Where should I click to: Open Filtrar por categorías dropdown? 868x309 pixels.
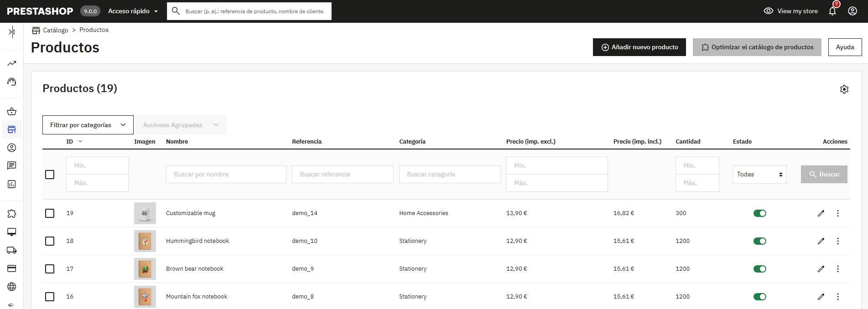point(88,125)
